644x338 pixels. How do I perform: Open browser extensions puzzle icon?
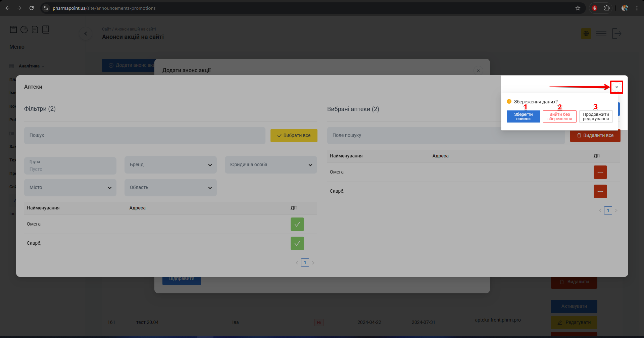(x=607, y=8)
